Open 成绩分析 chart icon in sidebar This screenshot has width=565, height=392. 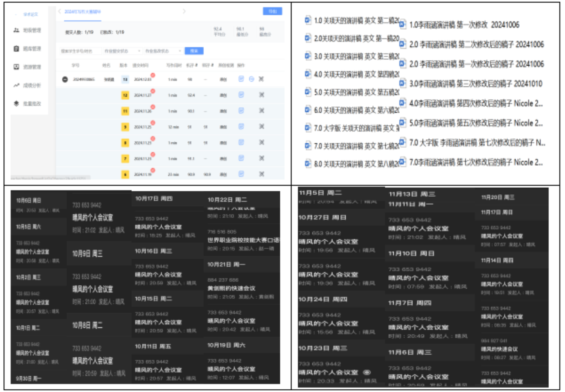coord(16,85)
